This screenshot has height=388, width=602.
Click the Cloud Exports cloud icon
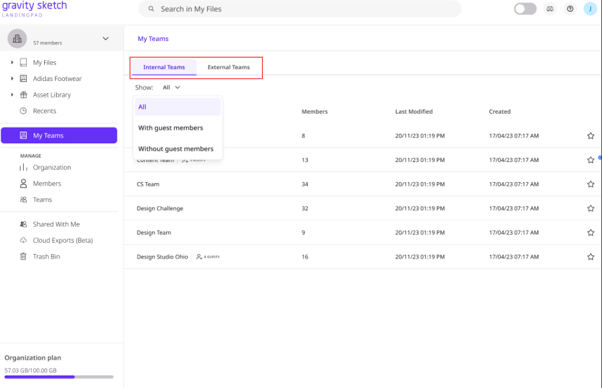[23, 240]
